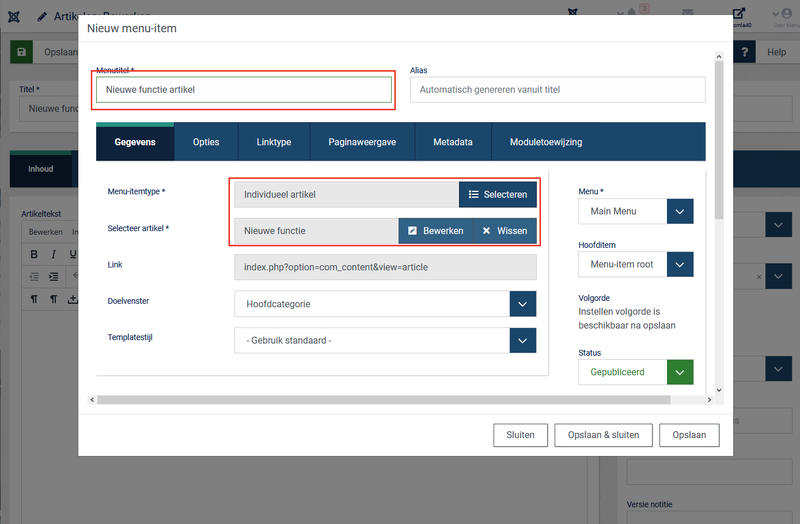The height and width of the screenshot is (524, 800).
Task: Go to the Paginaweergave tab
Action: [x=362, y=142]
